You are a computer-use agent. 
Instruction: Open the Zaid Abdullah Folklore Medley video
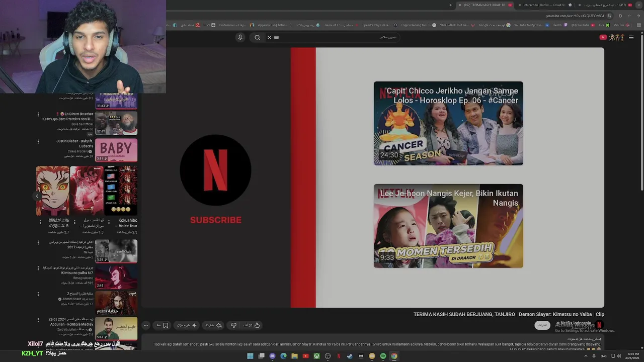point(116,328)
